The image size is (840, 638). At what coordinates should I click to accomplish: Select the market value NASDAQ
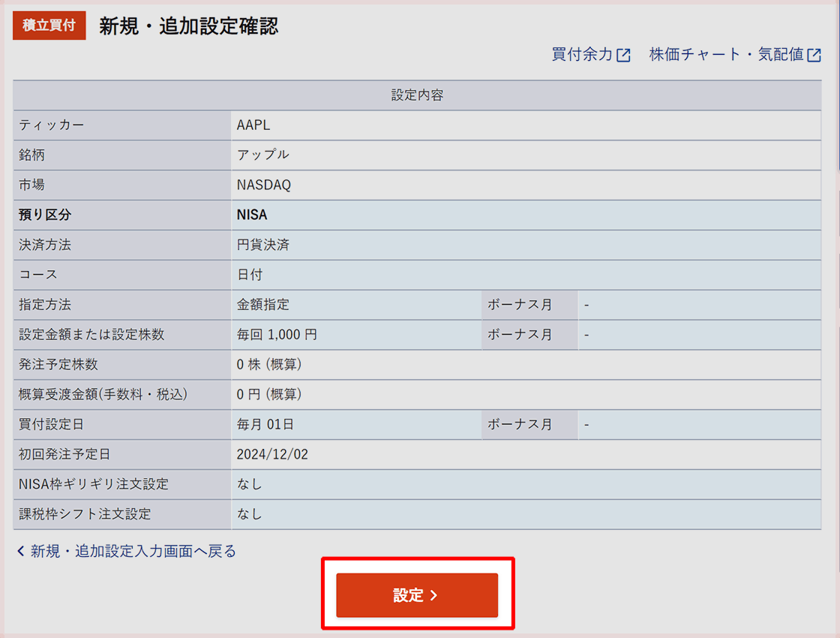(263, 185)
